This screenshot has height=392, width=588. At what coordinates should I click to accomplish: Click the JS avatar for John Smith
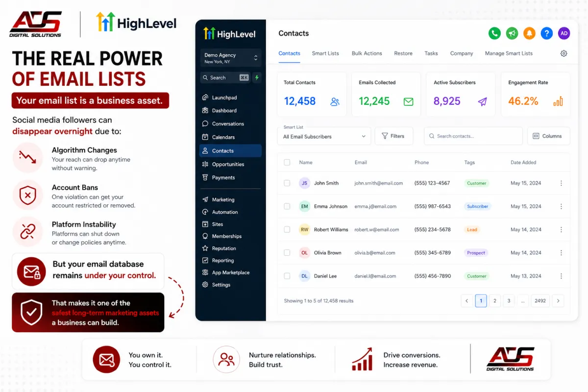pos(304,183)
